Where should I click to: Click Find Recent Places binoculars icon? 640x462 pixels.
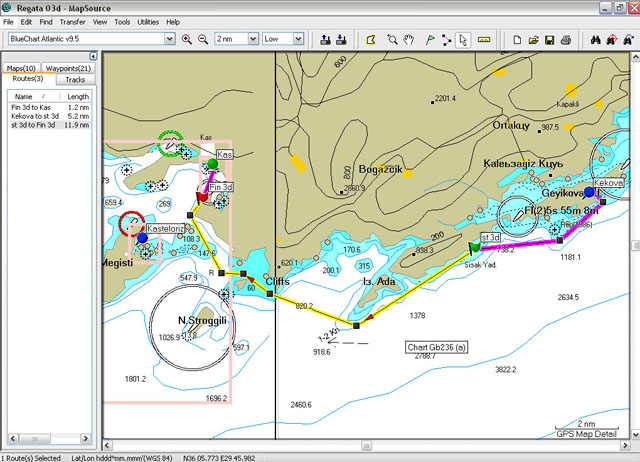pyautogui.click(x=628, y=40)
